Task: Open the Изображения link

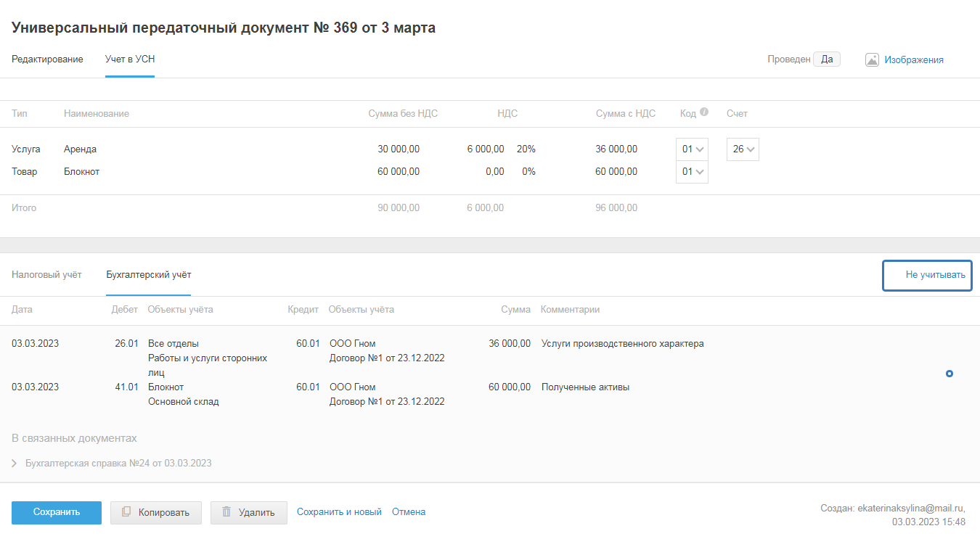Action: coord(913,60)
